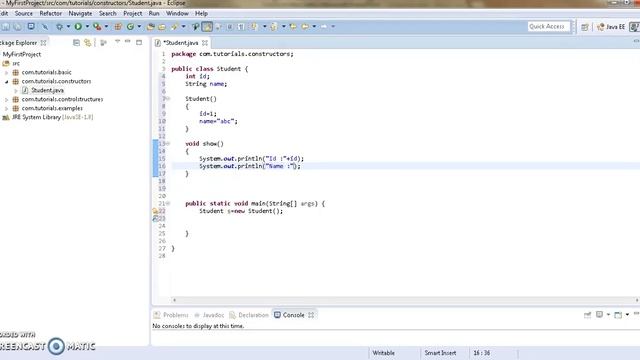Click the Run Last Tool external tools icon
Viewport: 640px width, 360px height.
(x=97, y=27)
